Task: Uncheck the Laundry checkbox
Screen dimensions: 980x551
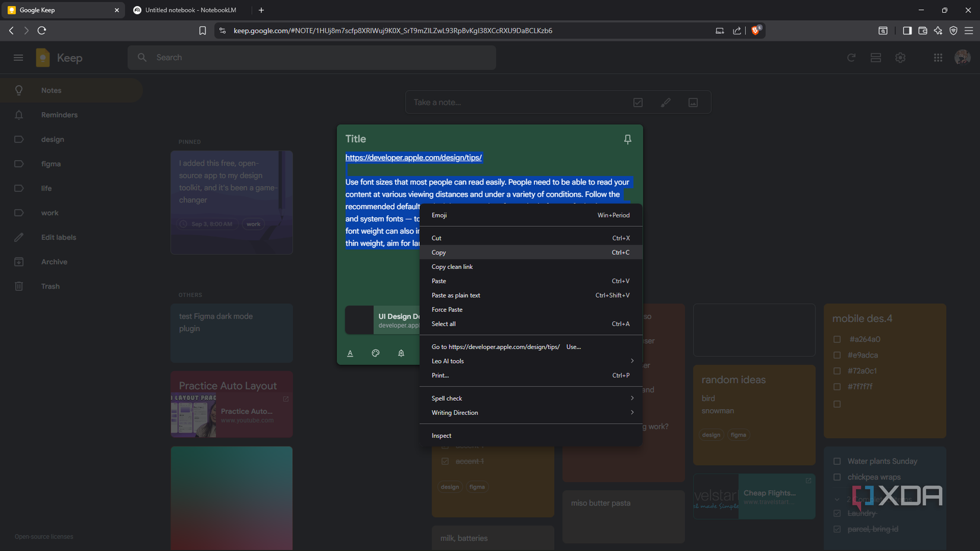Action: (837, 514)
